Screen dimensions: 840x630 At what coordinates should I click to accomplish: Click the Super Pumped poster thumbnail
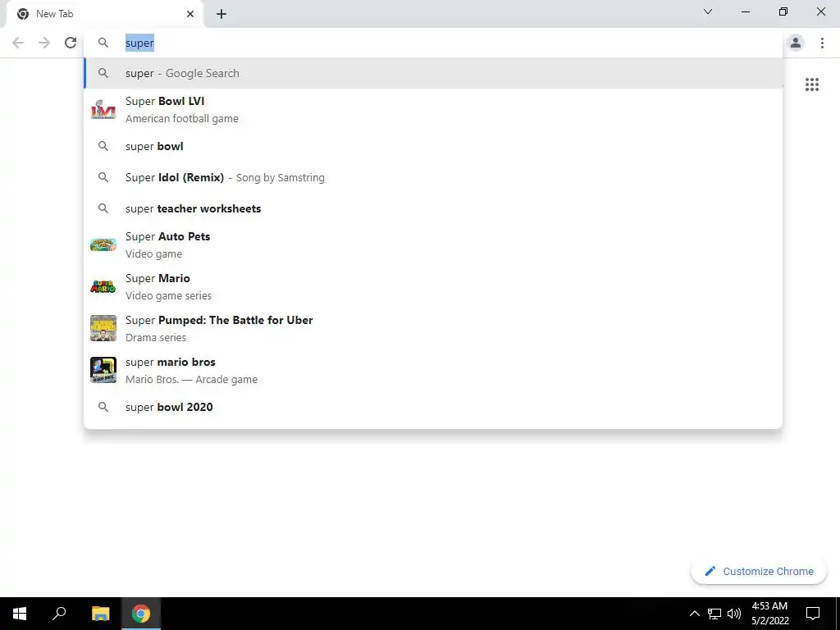103,328
